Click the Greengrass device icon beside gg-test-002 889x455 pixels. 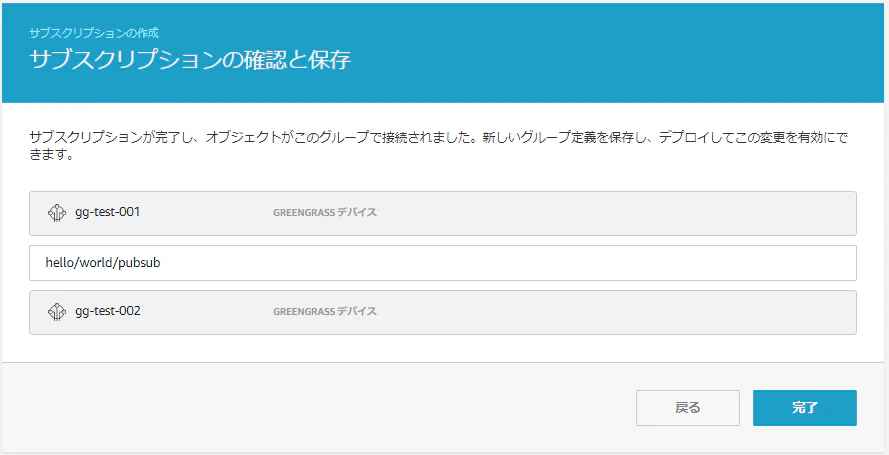(x=56, y=312)
